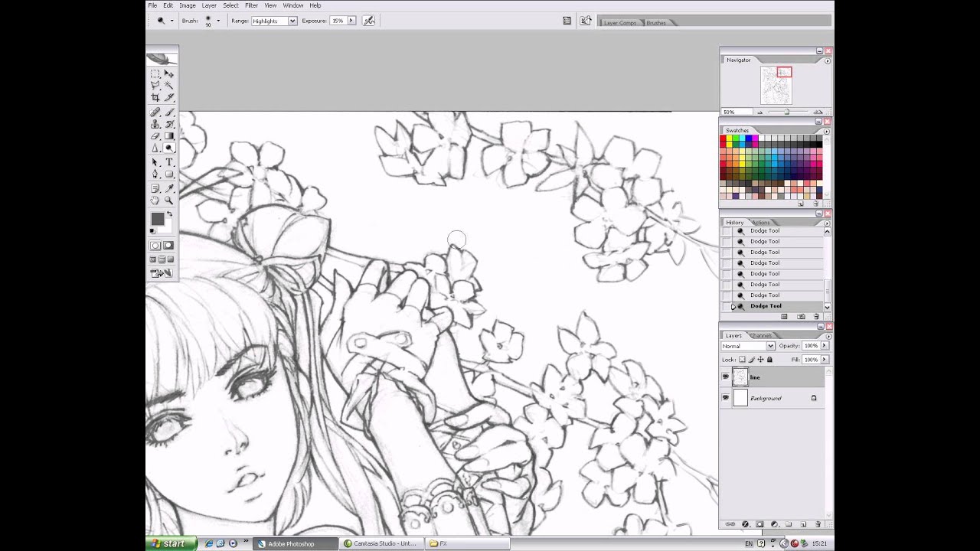Select the Clone Stamp tool
Screen dimensions: 980x551
point(155,124)
